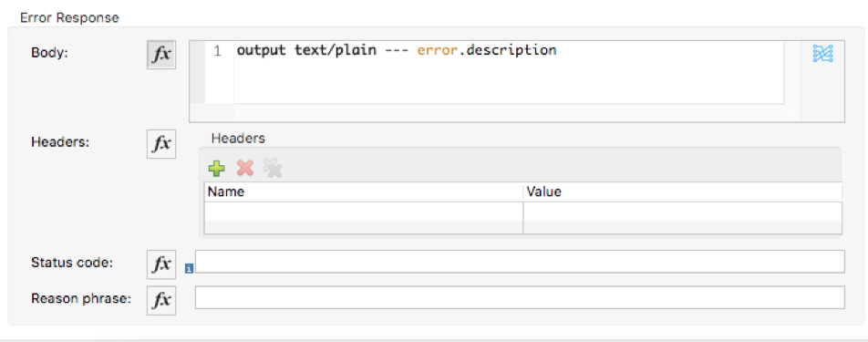Viewport: 868px width, 342px height.
Task: Focus the Reason phrase input field
Action: pyautogui.click(x=520, y=297)
